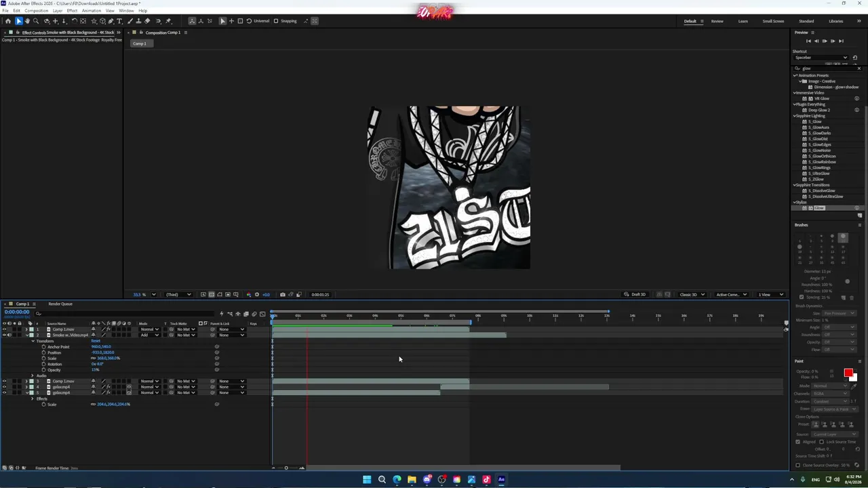868x488 pixels.
Task: Click the current timecode 0:00:00:00
Action: [17, 312]
